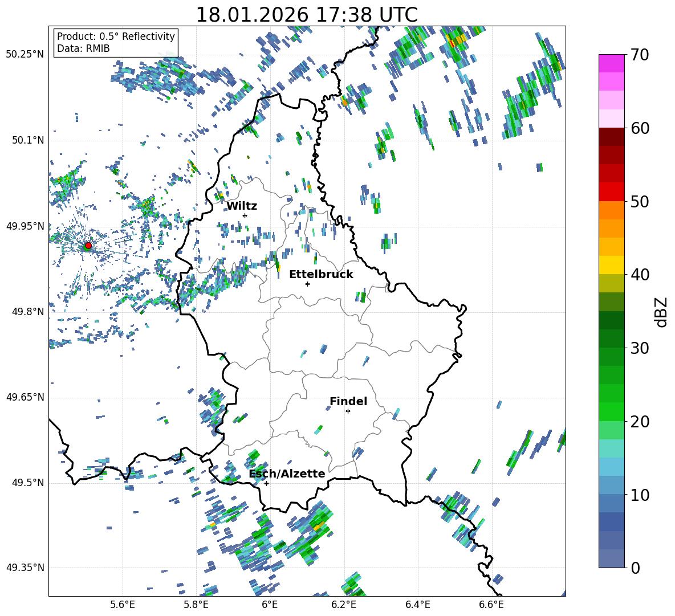
Task: Click the 6.2°E longitude label
Action: pyautogui.click(x=344, y=605)
